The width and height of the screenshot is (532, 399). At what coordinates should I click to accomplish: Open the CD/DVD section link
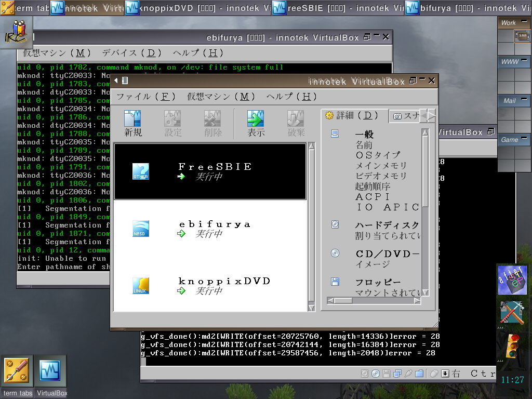tap(387, 254)
